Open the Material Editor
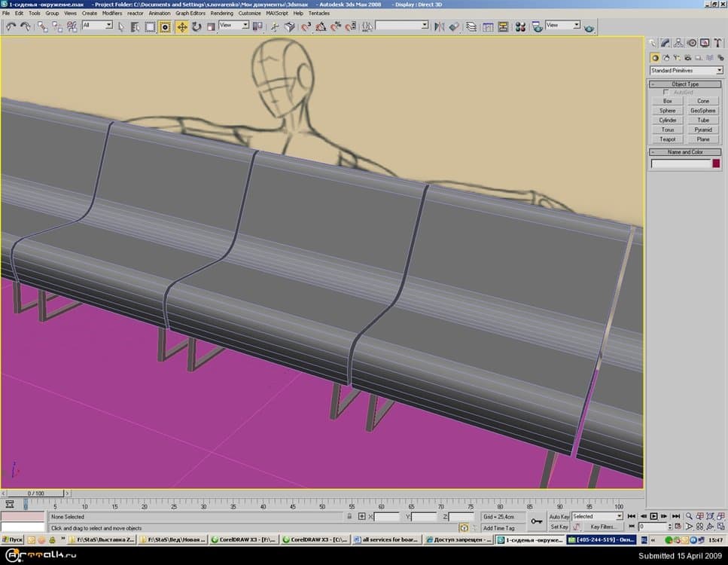This screenshot has height=565, width=728. [519, 26]
